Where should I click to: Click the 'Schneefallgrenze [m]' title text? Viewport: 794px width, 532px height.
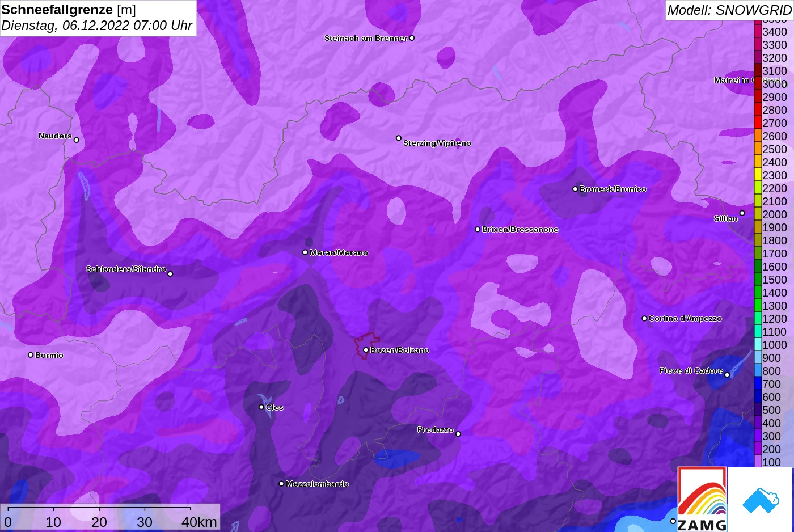click(69, 10)
